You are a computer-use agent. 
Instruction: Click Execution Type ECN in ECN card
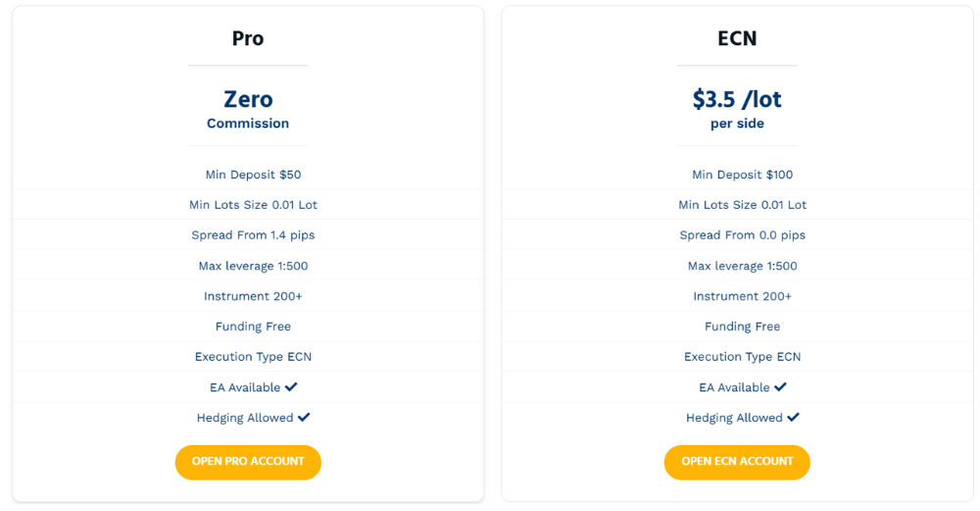[742, 357]
